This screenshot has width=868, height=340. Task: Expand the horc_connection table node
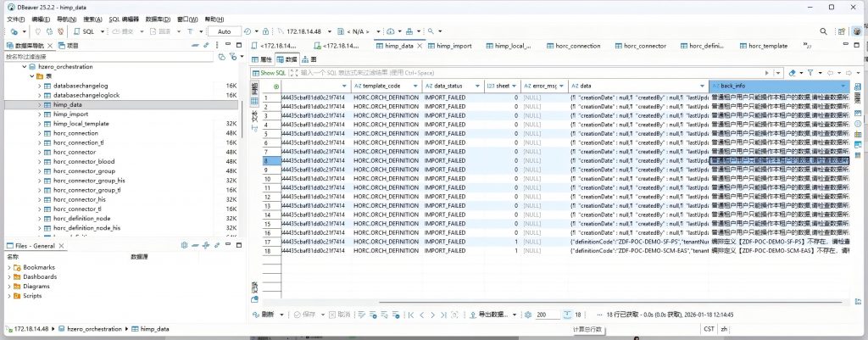(x=39, y=133)
